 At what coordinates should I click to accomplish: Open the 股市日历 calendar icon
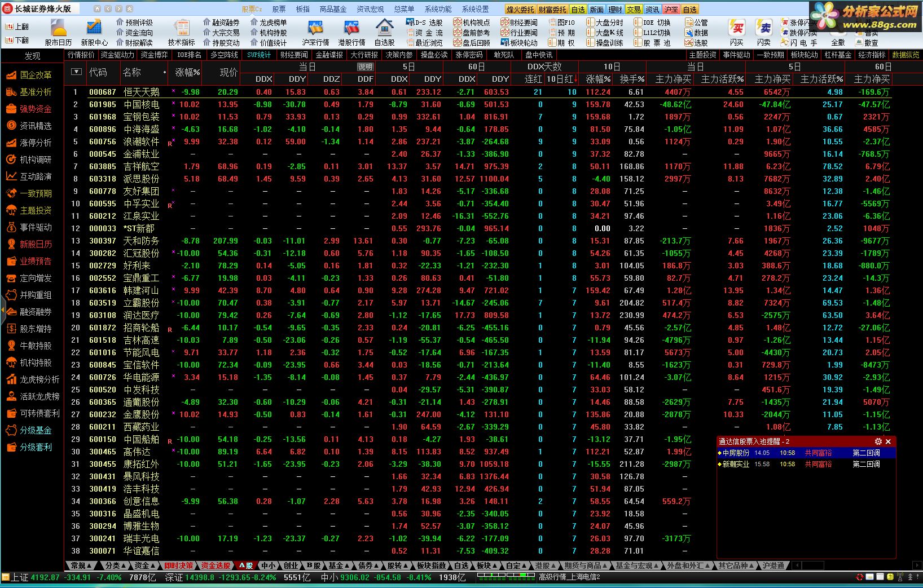(59, 32)
